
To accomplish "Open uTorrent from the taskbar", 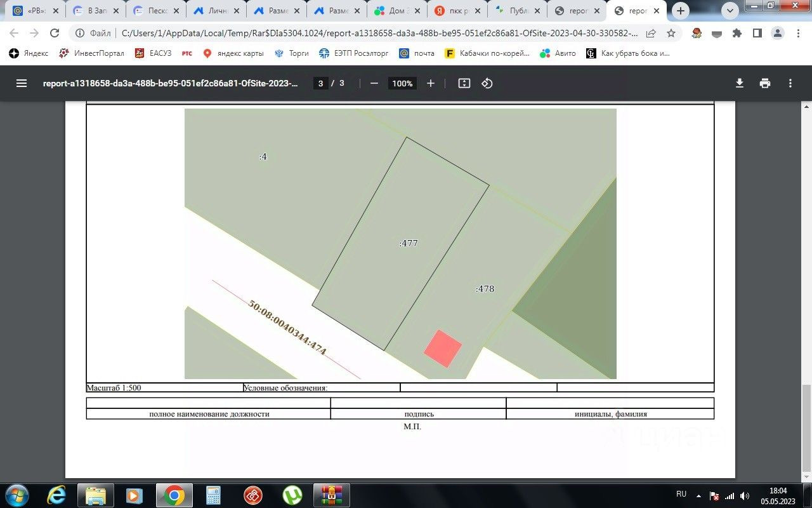I will 292,495.
